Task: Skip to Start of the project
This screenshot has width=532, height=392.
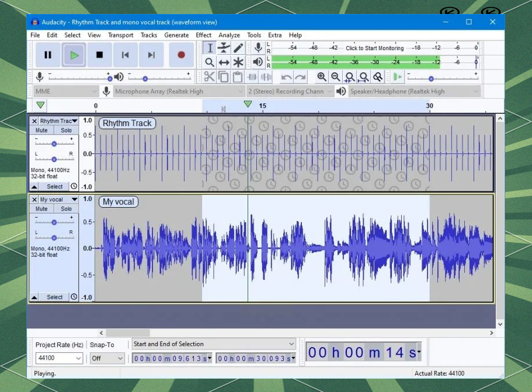Action: tap(125, 55)
